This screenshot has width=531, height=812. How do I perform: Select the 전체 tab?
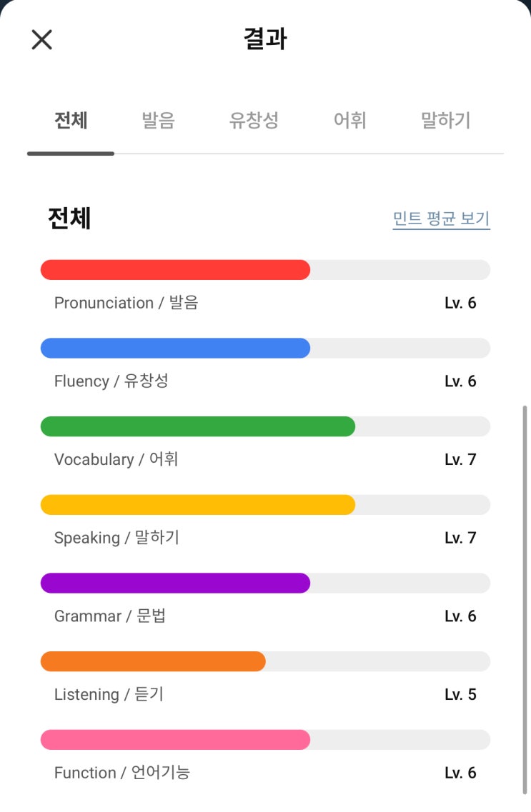71,121
